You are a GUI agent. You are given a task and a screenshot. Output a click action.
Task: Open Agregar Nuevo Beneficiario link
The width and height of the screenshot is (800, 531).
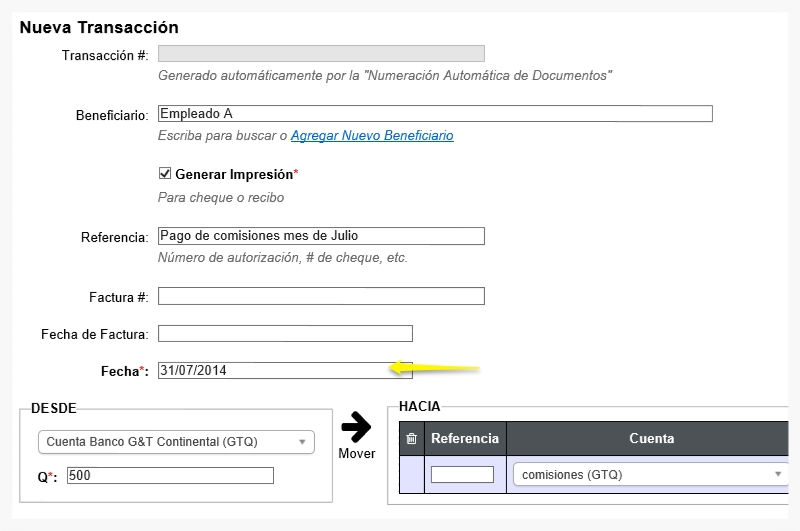tap(372, 136)
